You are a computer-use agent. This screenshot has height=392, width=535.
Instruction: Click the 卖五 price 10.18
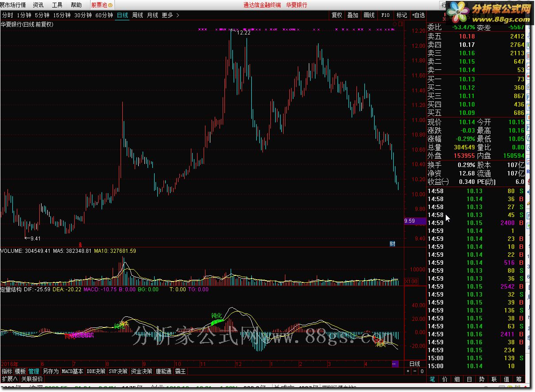pos(467,36)
